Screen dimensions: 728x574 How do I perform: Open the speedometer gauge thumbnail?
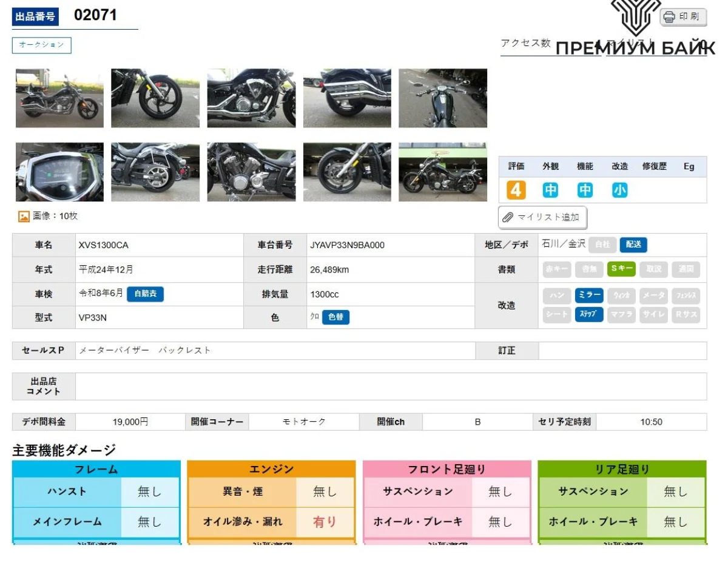[x=59, y=172]
